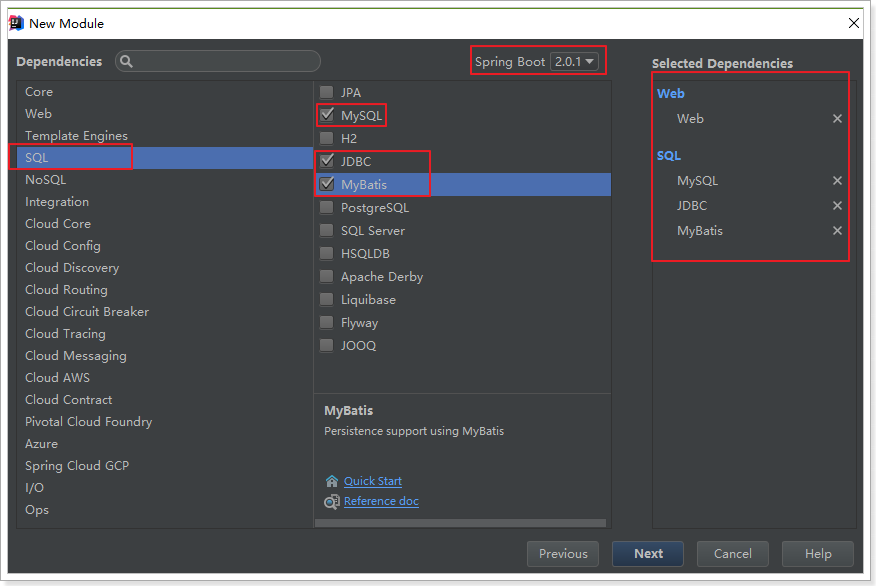Open Cloud Contract category
Screen dimensions: 876x586
165,400
